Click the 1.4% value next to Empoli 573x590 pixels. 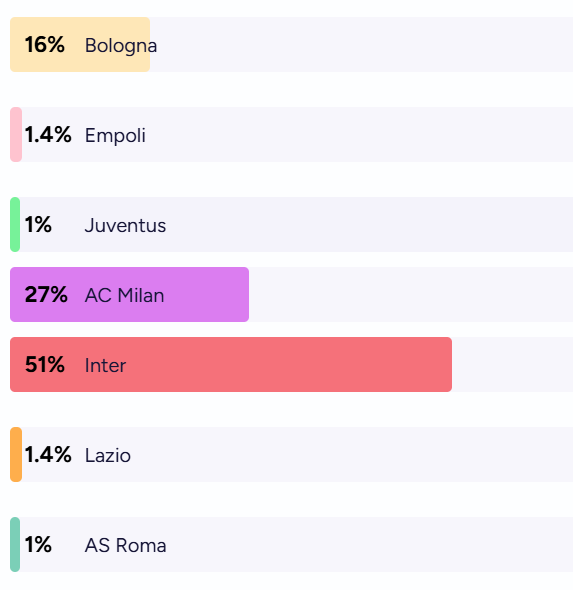(x=48, y=135)
